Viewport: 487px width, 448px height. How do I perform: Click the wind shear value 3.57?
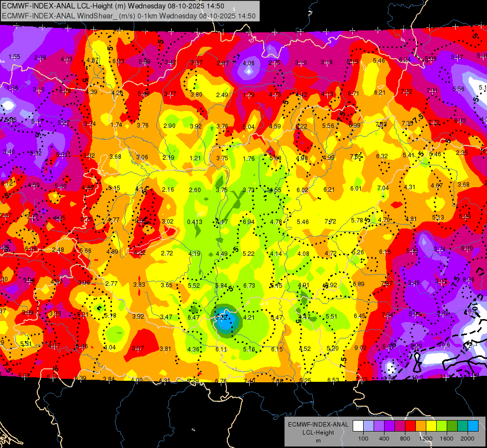pyautogui.click(x=138, y=348)
